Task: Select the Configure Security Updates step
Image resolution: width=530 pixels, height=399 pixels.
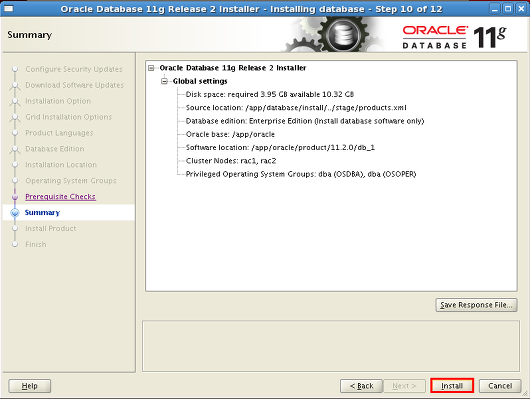Action: (x=74, y=69)
